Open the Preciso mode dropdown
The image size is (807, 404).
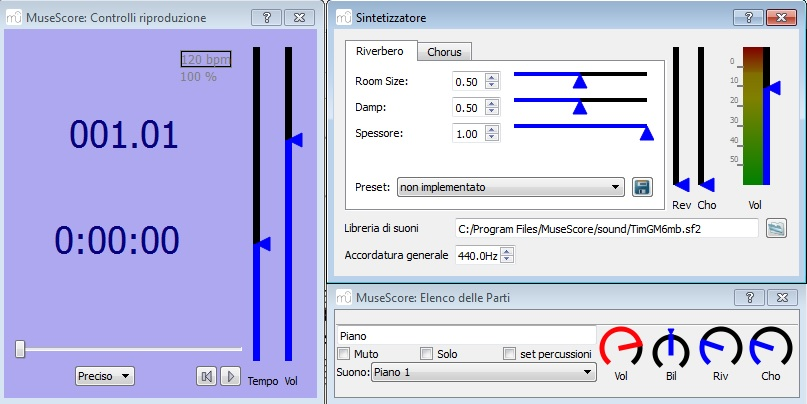pos(105,376)
